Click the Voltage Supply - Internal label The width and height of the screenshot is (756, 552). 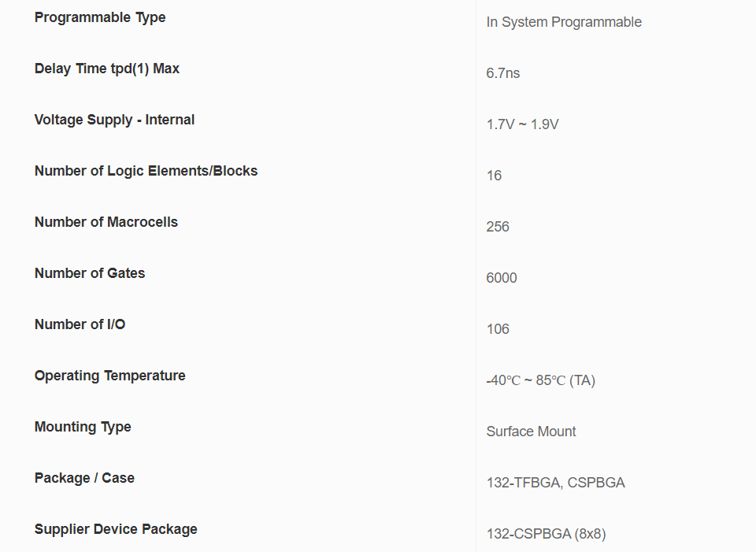pos(114,120)
